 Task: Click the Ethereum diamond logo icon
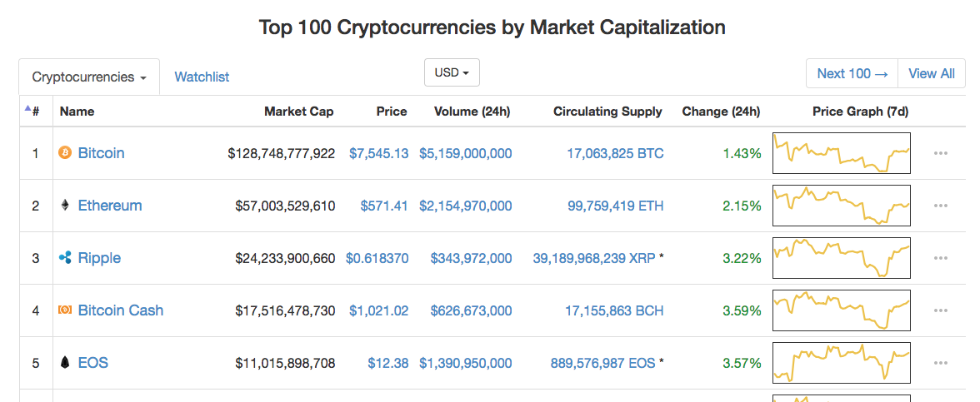[65, 206]
